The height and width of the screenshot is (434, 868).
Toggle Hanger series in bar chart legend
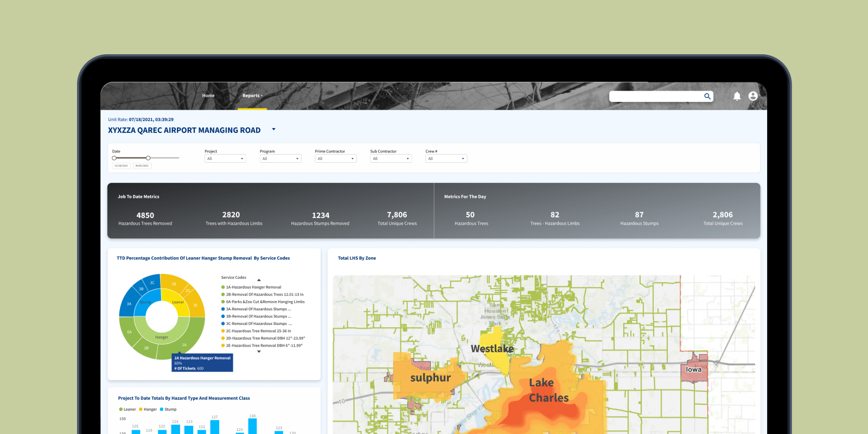(x=148, y=410)
